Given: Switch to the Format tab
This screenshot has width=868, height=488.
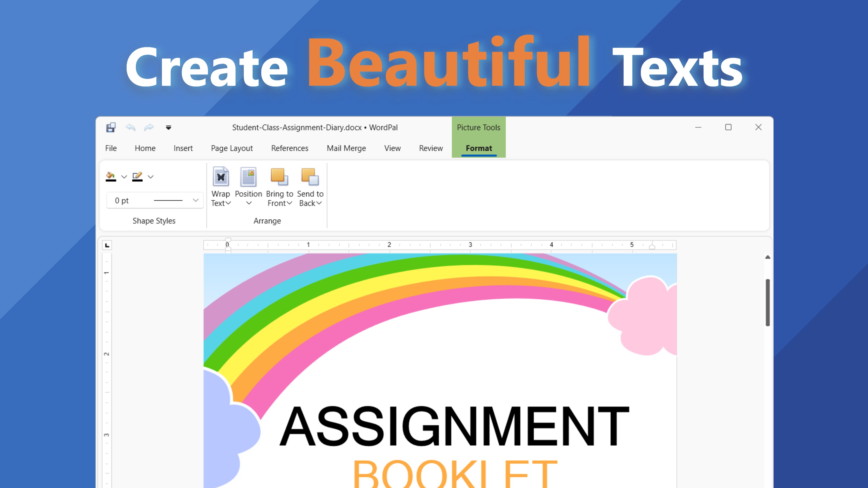Looking at the screenshot, I should click(479, 148).
